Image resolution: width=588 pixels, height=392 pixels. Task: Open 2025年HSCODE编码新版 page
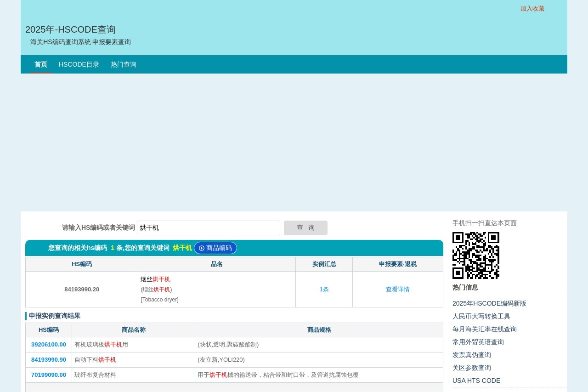point(489,303)
